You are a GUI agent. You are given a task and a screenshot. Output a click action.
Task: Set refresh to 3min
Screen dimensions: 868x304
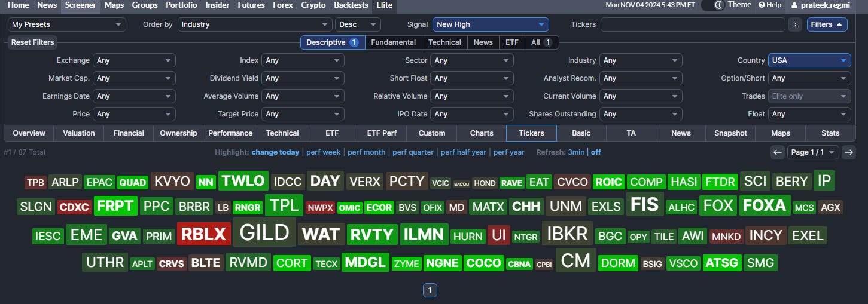point(576,152)
